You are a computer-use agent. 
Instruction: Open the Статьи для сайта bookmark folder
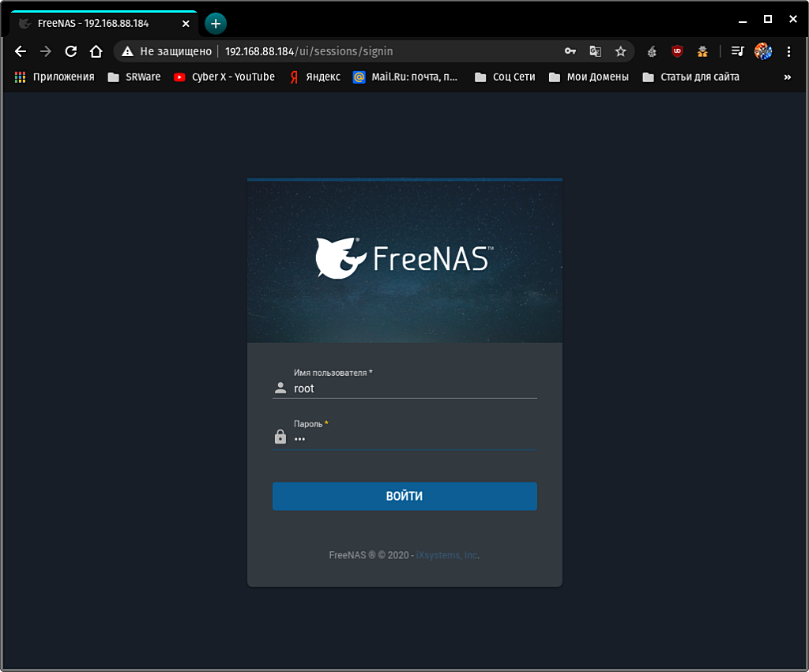[x=690, y=77]
